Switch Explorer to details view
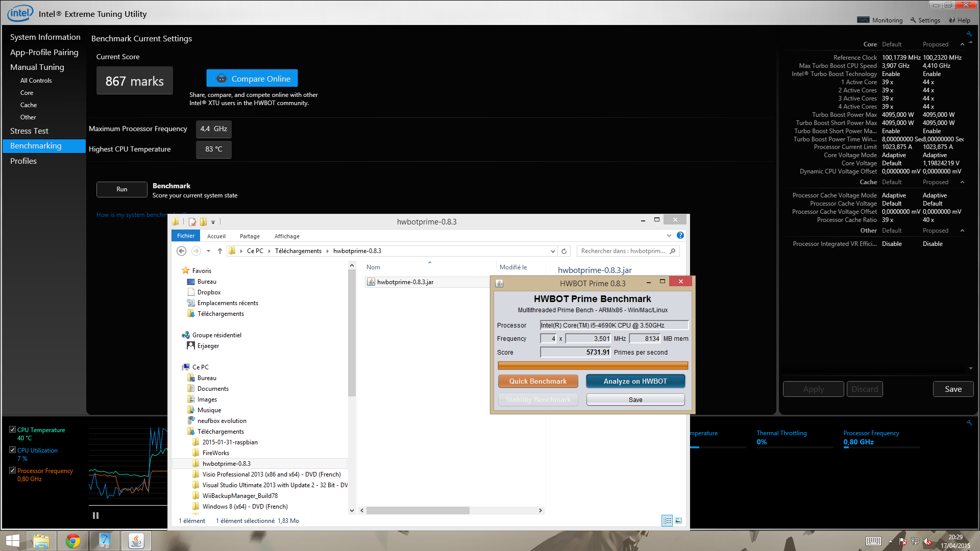 pyautogui.click(x=667, y=520)
